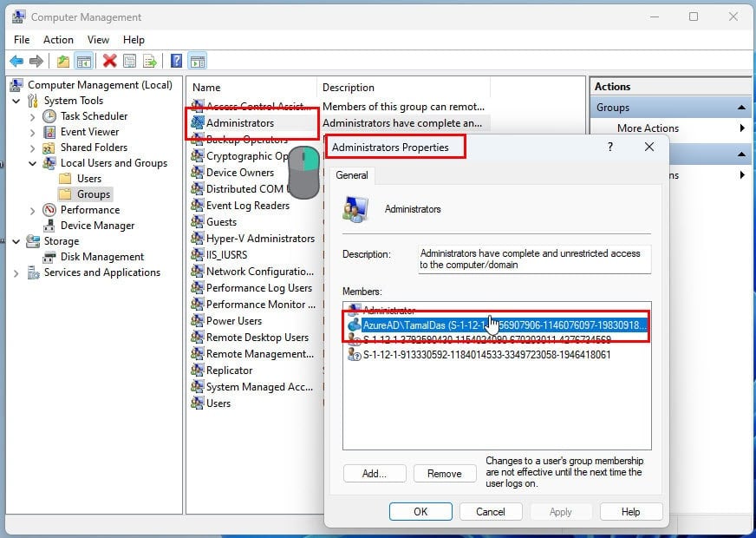Click the Users folder icon in tree

tap(65, 179)
